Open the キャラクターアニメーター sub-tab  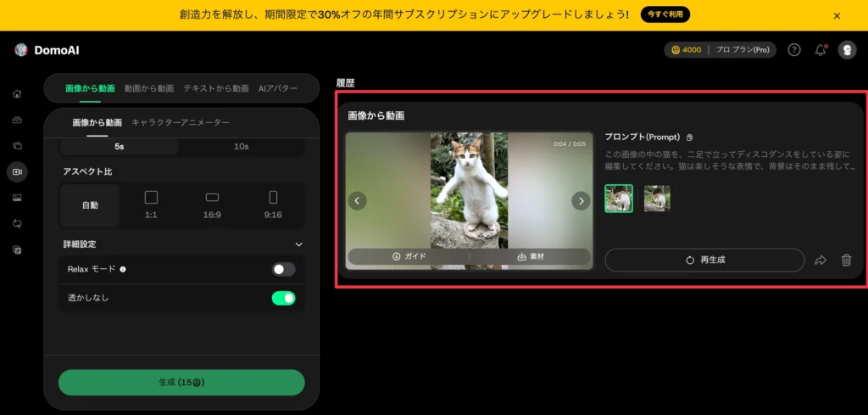tap(181, 122)
